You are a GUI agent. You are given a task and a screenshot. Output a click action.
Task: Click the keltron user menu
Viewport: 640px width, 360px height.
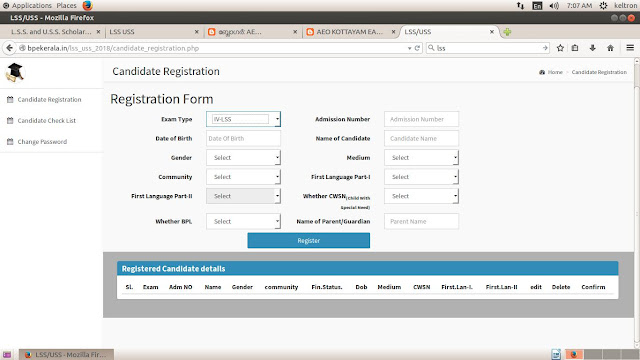point(625,6)
